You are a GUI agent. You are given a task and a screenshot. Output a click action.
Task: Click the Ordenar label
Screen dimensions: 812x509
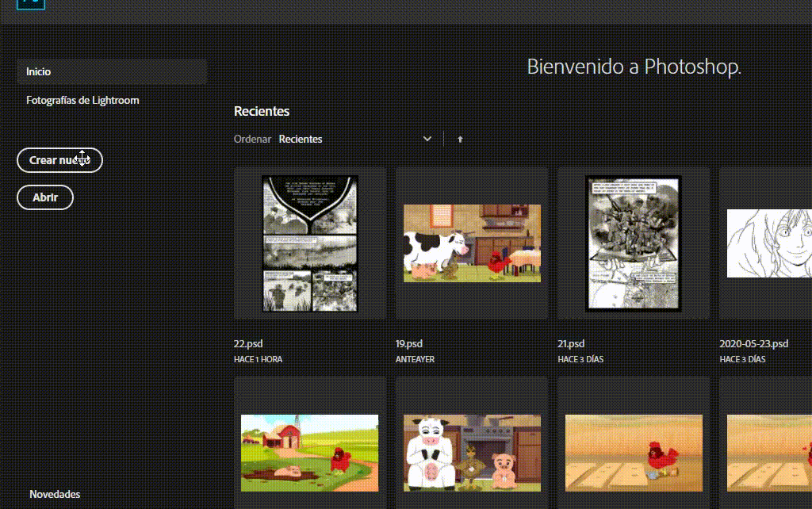pyautogui.click(x=252, y=139)
